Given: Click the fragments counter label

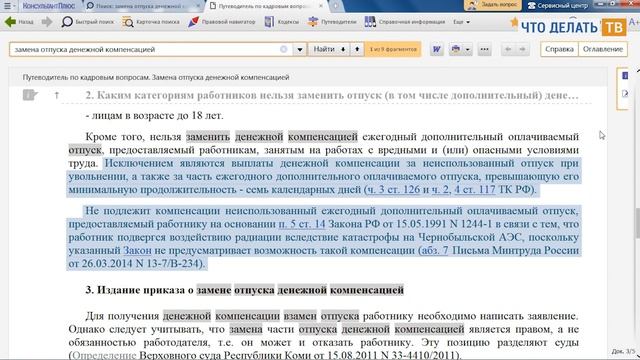Looking at the screenshot, I should (x=393, y=49).
